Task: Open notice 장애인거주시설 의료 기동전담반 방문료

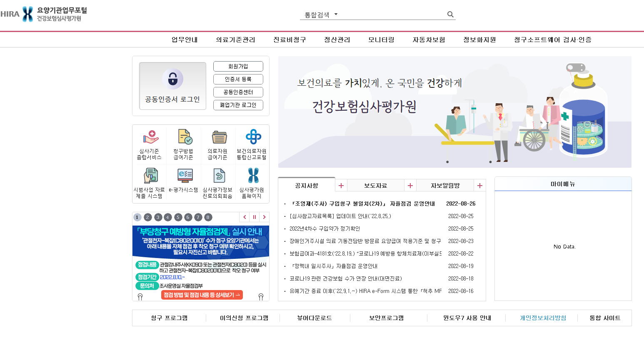Action: (x=365, y=241)
